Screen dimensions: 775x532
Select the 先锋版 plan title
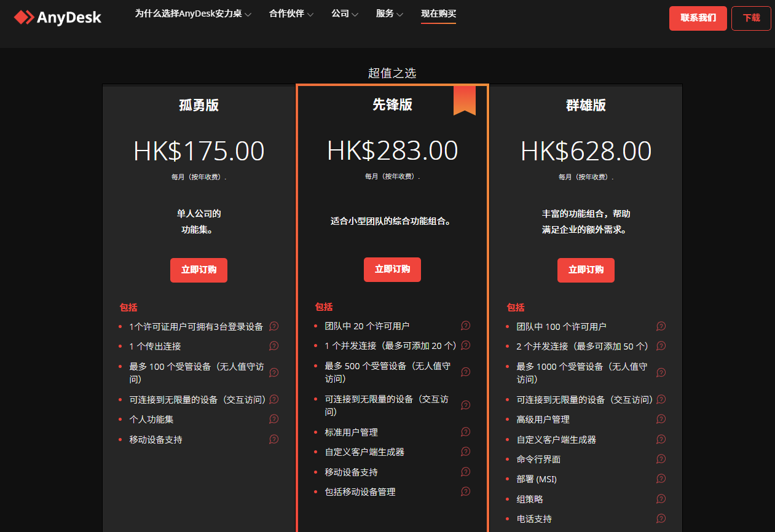coord(392,104)
